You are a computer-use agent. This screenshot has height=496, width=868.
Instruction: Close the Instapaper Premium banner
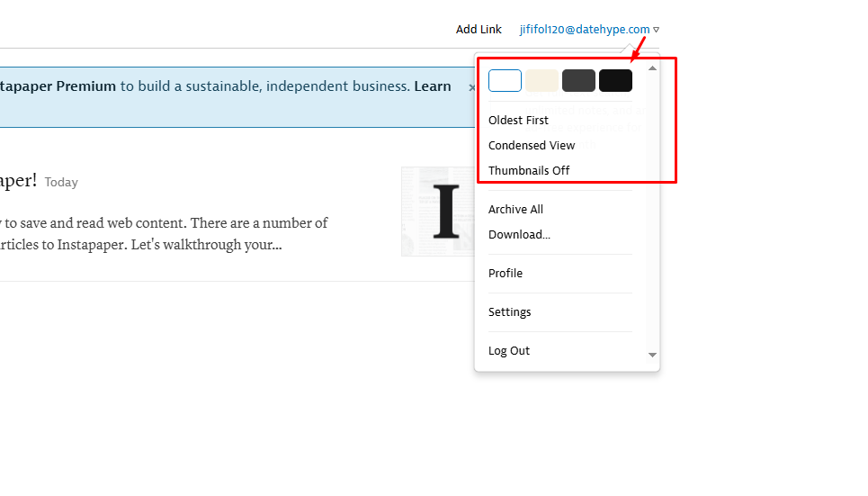[x=471, y=87]
